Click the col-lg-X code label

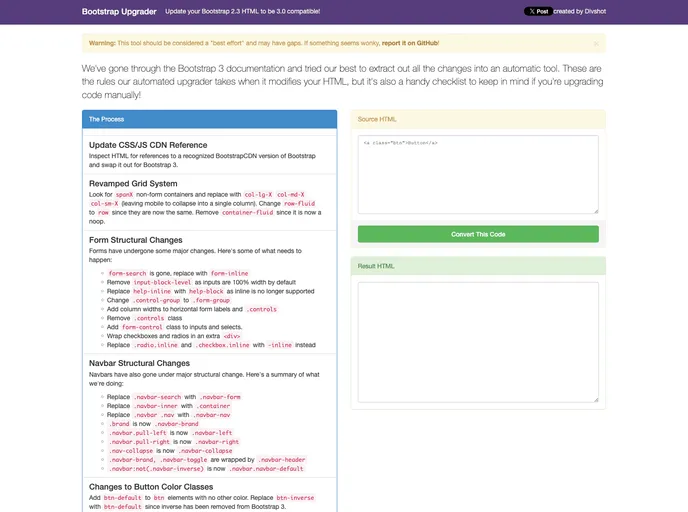[258, 194]
